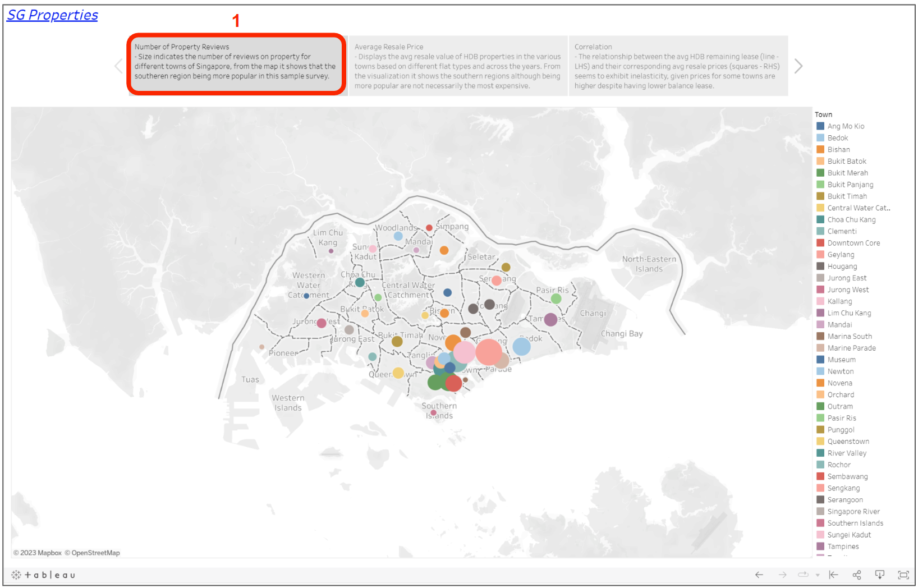Select Marina South in the Town legend
The image size is (918, 588).
click(850, 337)
